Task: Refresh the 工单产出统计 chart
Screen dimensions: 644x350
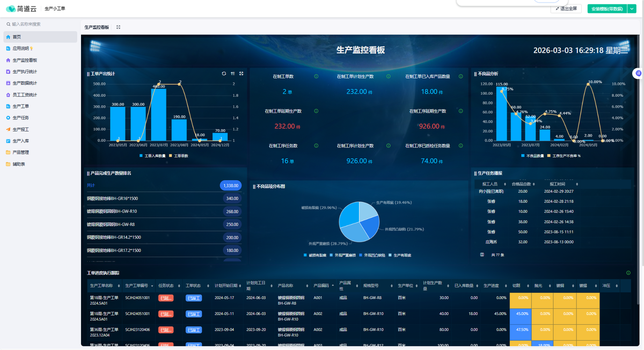Action: click(224, 74)
